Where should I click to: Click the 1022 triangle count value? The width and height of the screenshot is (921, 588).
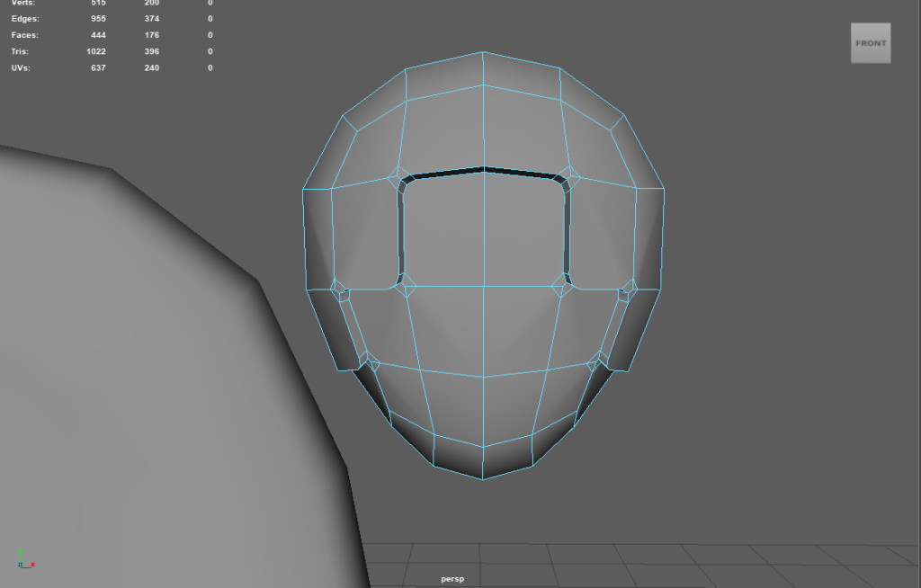95,51
